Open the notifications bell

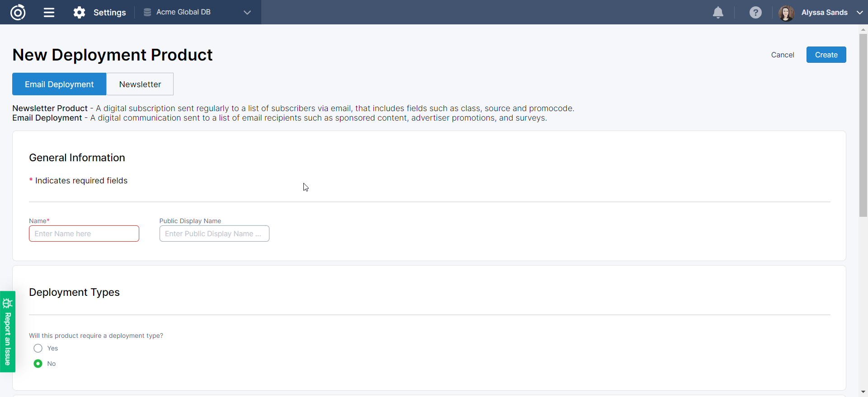[718, 12]
